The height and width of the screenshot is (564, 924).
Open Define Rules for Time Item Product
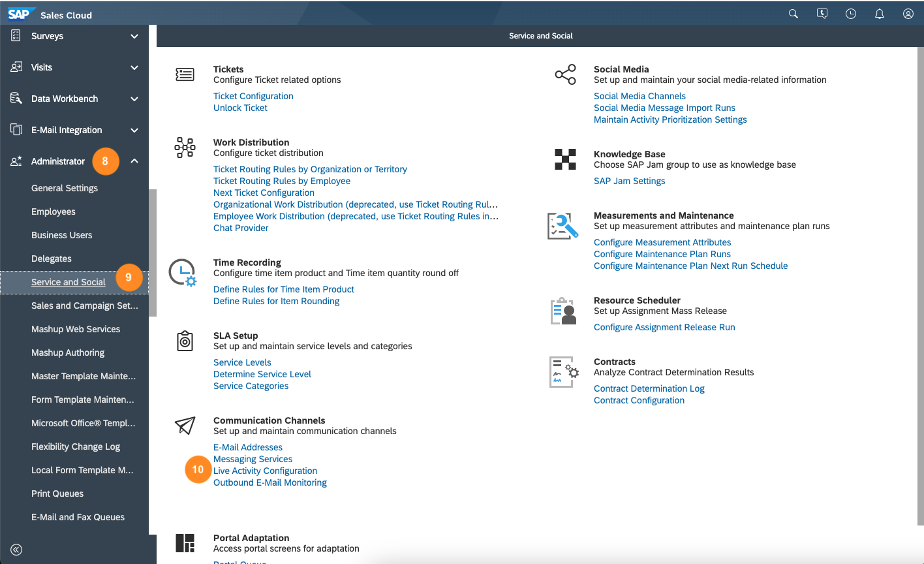point(284,289)
